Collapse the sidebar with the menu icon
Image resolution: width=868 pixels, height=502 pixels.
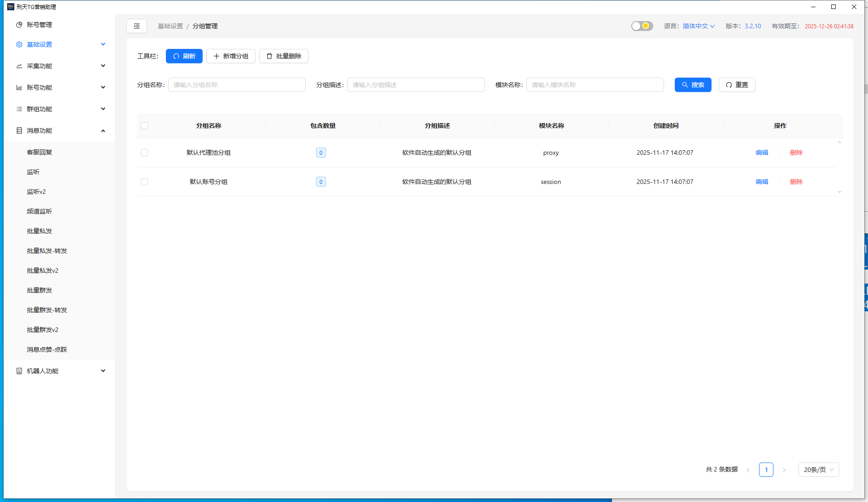[x=137, y=26]
